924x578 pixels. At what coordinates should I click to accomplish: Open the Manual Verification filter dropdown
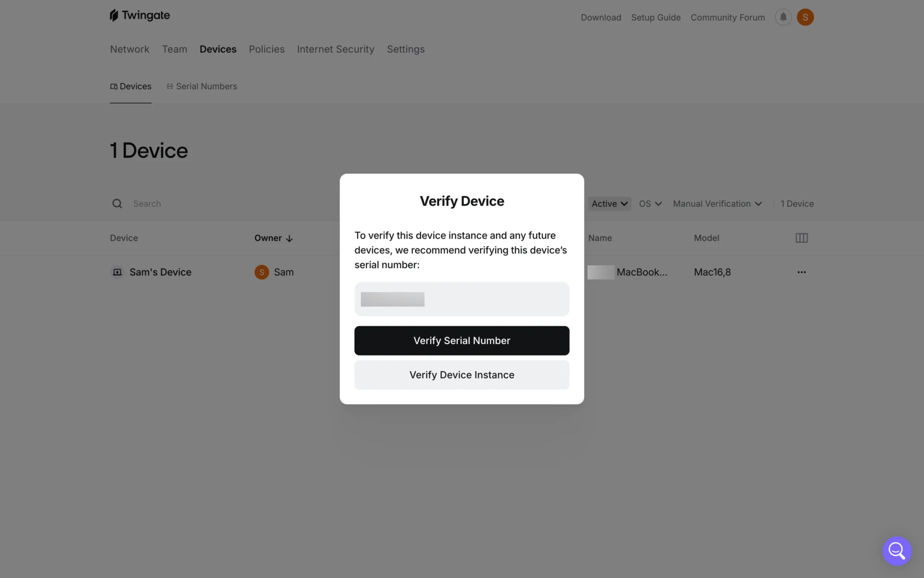coord(717,204)
